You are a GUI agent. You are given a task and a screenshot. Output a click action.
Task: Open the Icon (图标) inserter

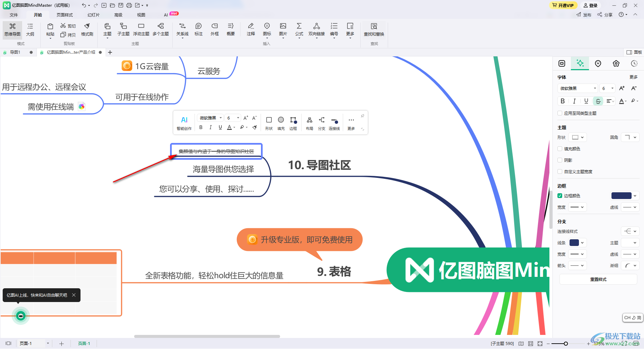267,30
